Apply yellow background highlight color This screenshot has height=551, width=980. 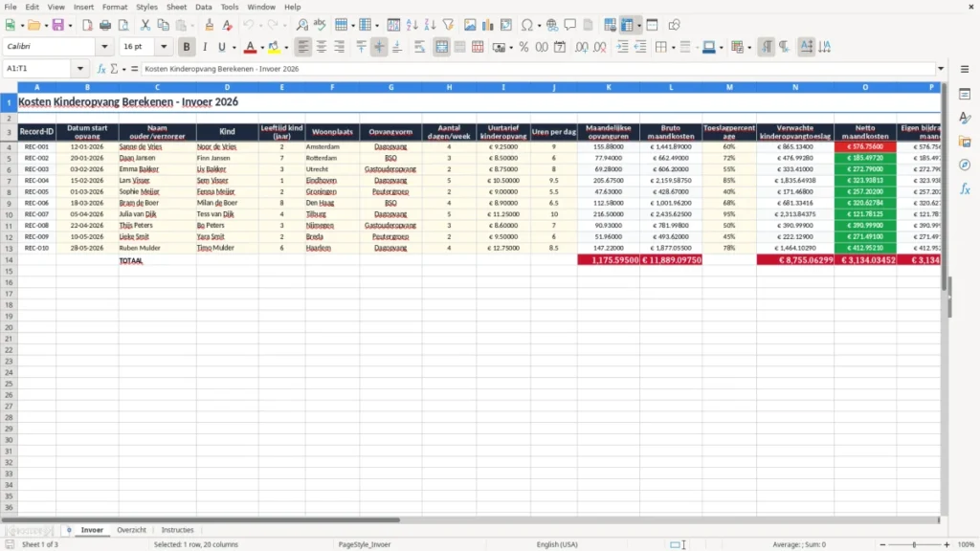[274, 47]
